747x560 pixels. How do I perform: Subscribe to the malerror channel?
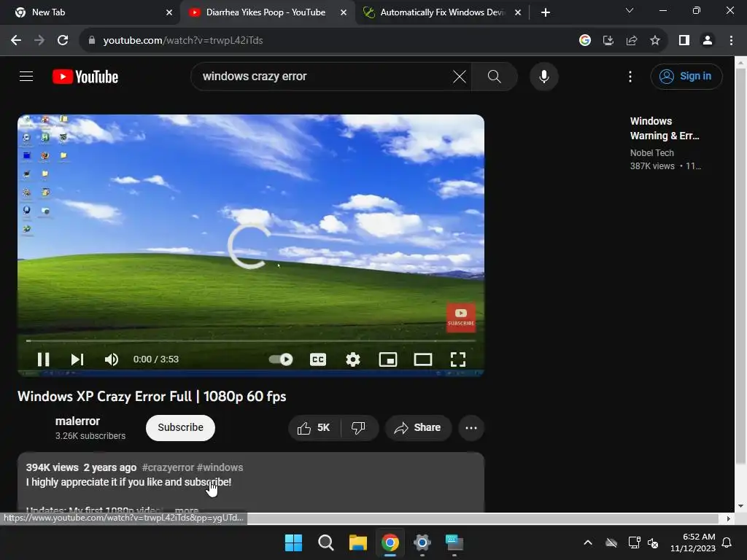[181, 427]
